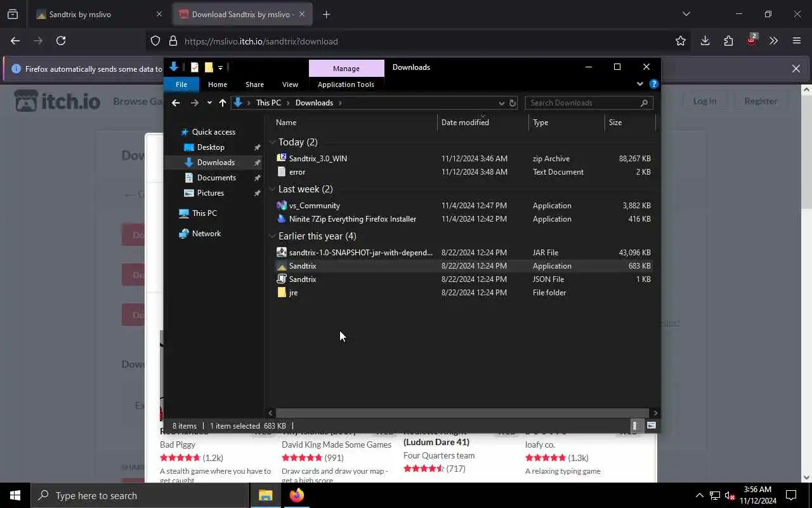Open address bar history dropdown
The image size is (812, 508).
[501, 103]
